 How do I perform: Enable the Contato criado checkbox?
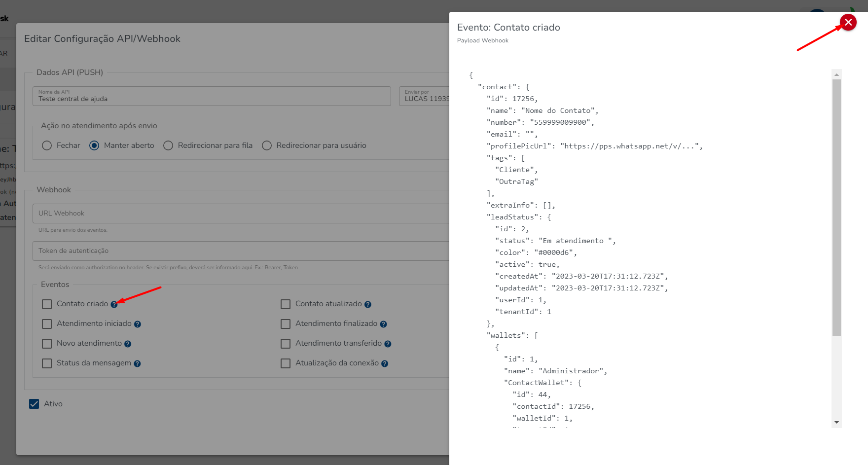pos(47,304)
